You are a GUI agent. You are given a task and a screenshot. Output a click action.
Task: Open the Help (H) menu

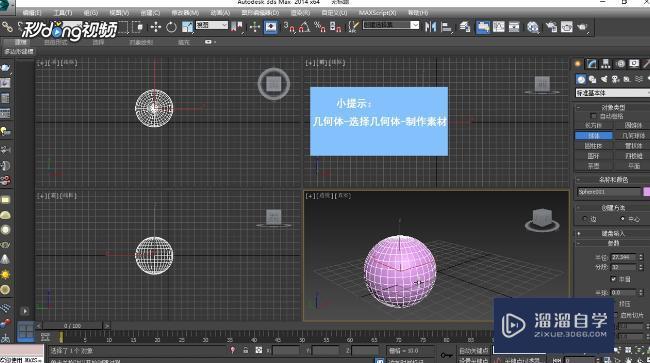pyautogui.click(x=418, y=13)
